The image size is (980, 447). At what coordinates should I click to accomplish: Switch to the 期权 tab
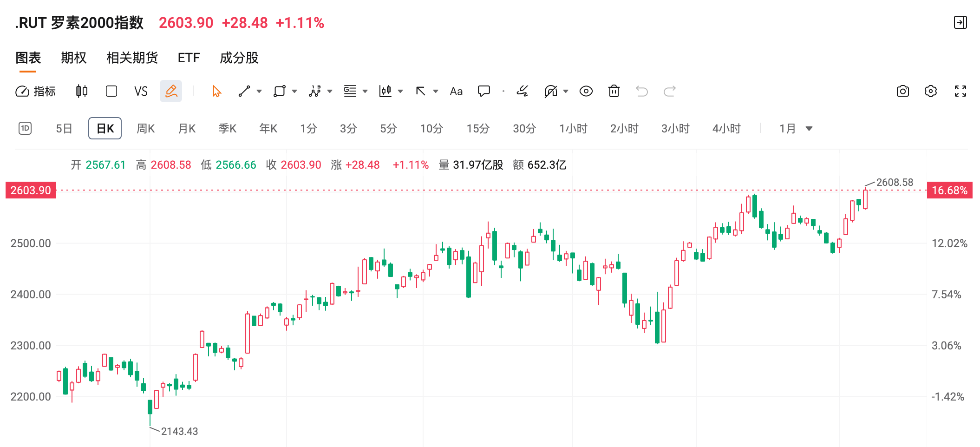coord(74,58)
